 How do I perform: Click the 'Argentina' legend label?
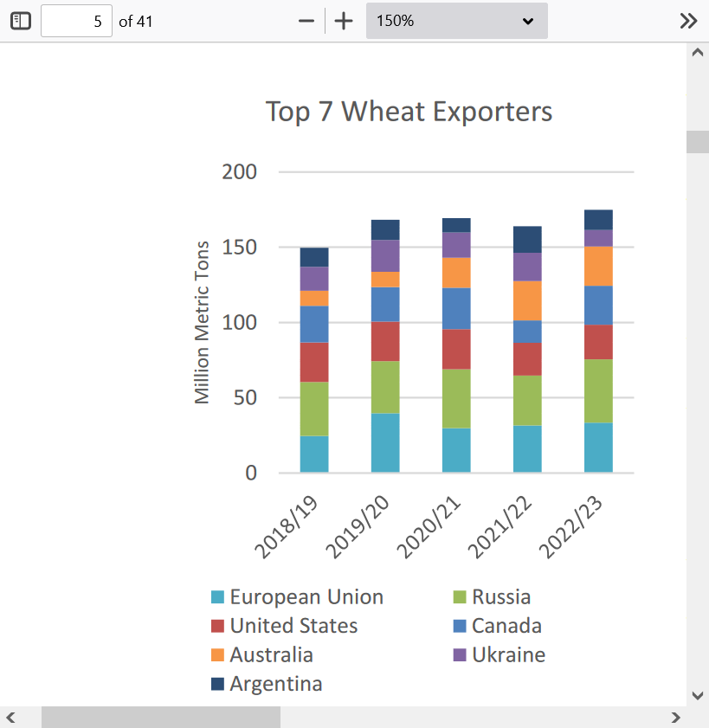pyautogui.click(x=276, y=685)
